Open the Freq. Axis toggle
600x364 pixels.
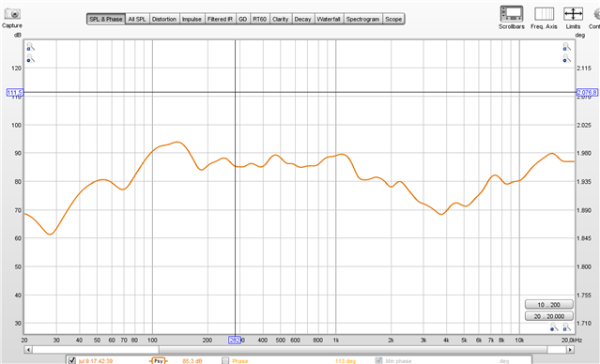pyautogui.click(x=544, y=14)
